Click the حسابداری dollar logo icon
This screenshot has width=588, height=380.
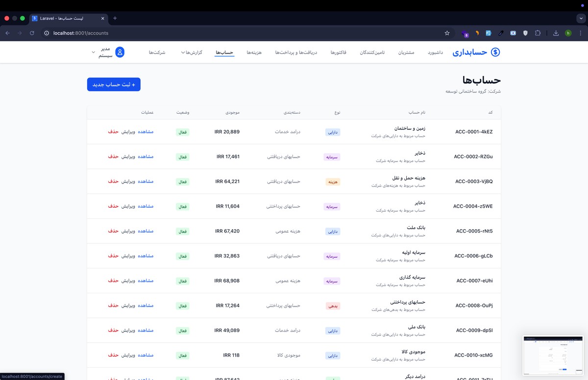495,52
